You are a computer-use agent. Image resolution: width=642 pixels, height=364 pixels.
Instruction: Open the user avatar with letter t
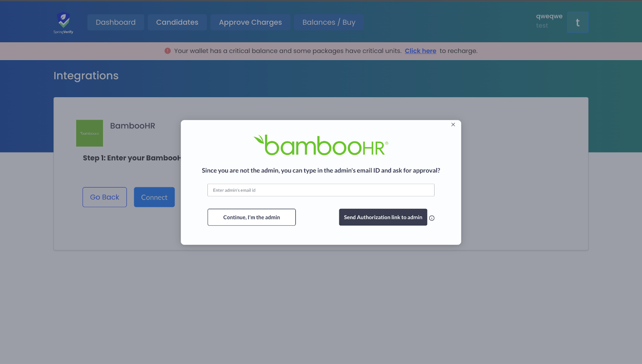pos(578,22)
